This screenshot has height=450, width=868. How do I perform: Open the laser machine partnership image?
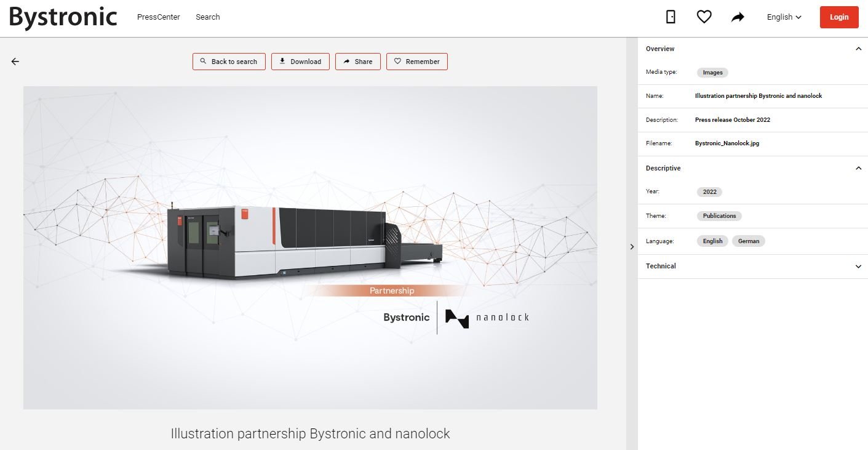[310, 247]
